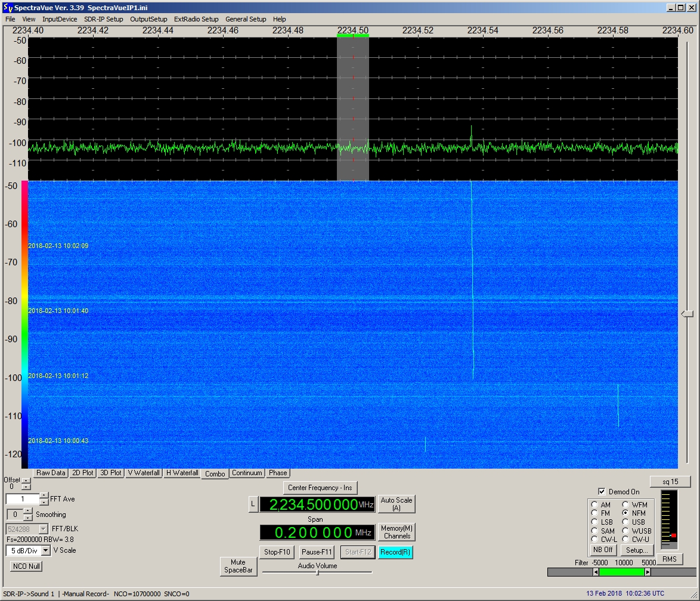Click the L lock button beside frequency
Viewport: 700px width, 601px height.
click(253, 504)
